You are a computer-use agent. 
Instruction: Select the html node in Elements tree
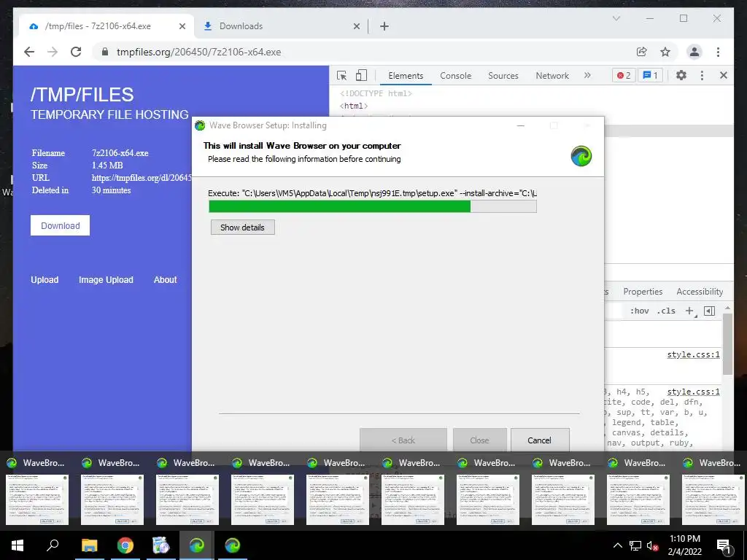point(354,106)
